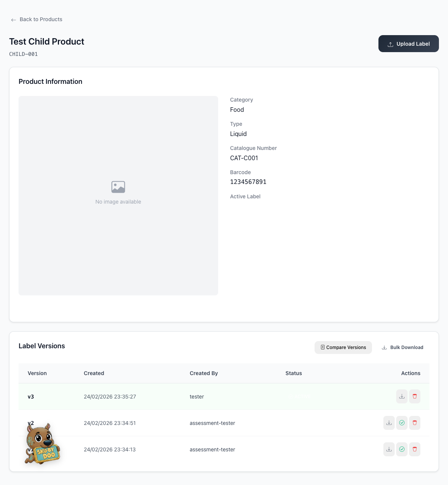448x485 pixels.
Task: Click 'assessment-tester' in the v2 row
Action: click(212, 423)
